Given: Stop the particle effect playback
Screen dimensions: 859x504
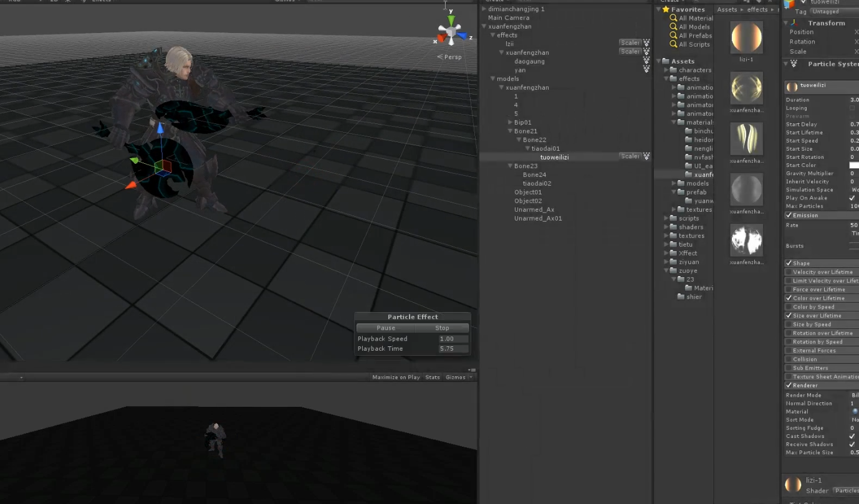Looking at the screenshot, I should click(x=442, y=328).
